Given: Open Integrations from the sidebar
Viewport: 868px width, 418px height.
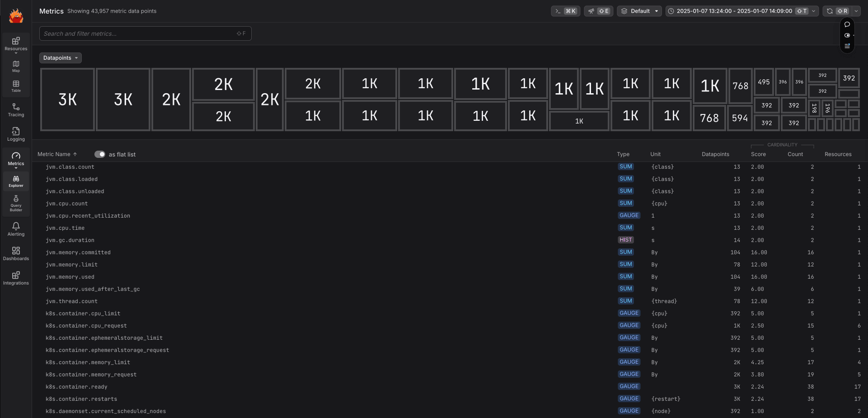Looking at the screenshot, I should click(x=16, y=278).
